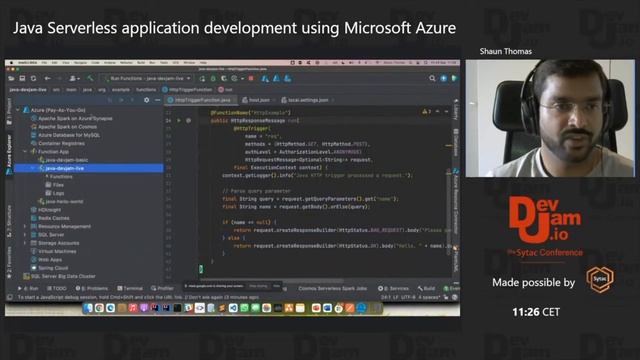Click the functions breadcrumb segment
640x360 pixels.
(x=146, y=89)
